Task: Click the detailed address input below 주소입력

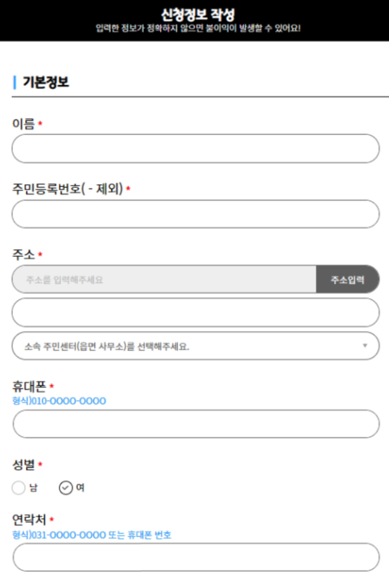Action: pyautogui.click(x=194, y=312)
